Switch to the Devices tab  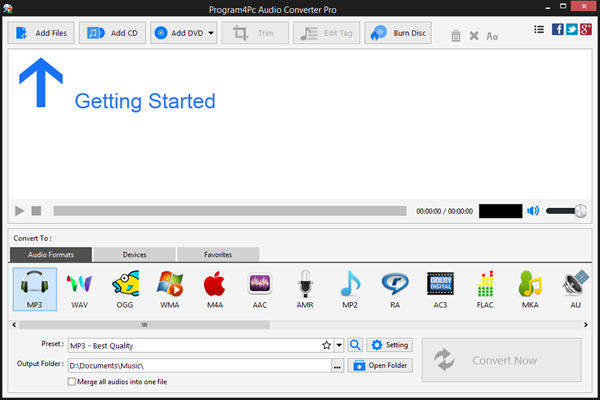[x=134, y=255]
